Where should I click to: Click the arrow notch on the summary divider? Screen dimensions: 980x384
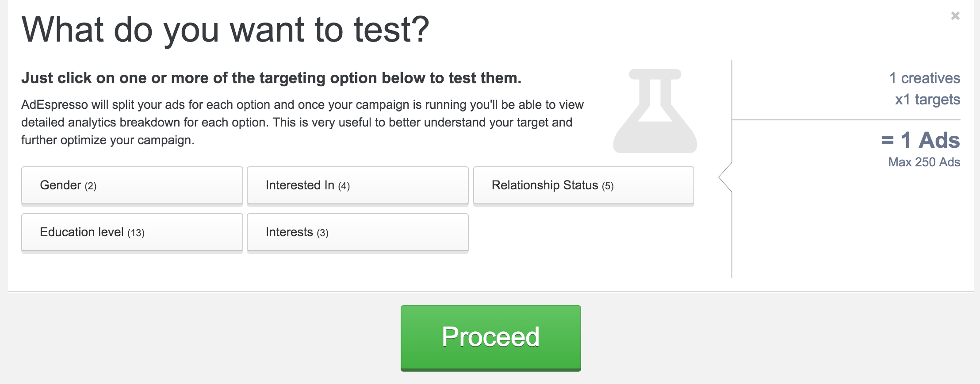click(725, 177)
